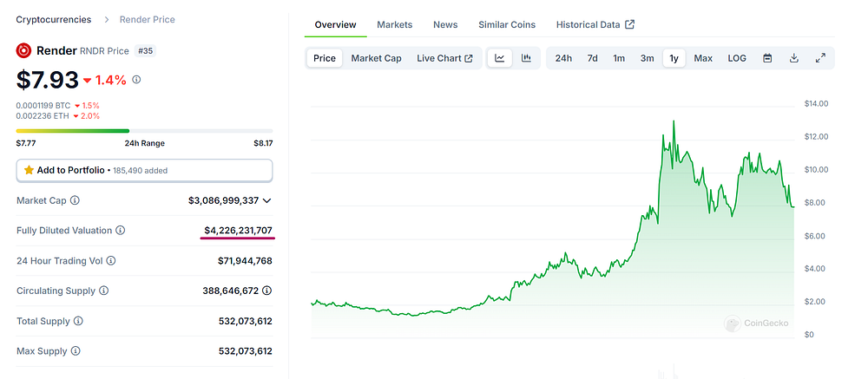Click Add to Portfolio button

coord(144,170)
